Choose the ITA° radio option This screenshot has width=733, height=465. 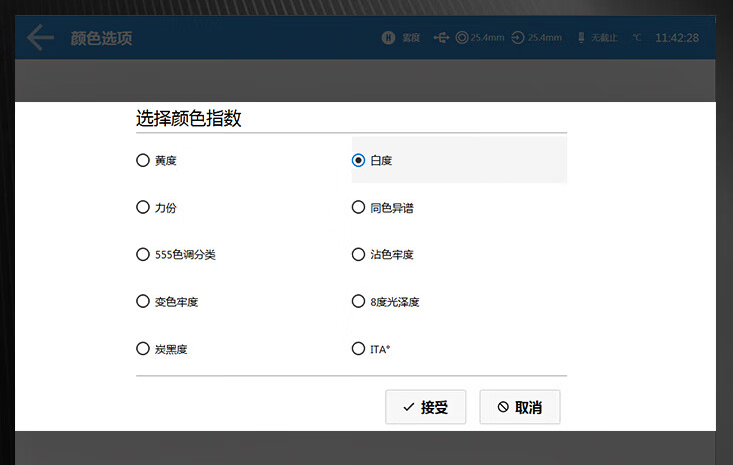pyautogui.click(x=359, y=349)
